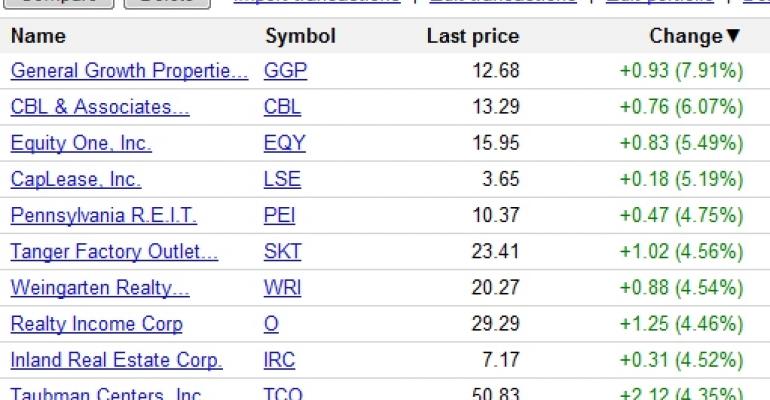This screenshot has height=400, width=770.
Task: Click the SKT symbol link
Action: coord(282,252)
